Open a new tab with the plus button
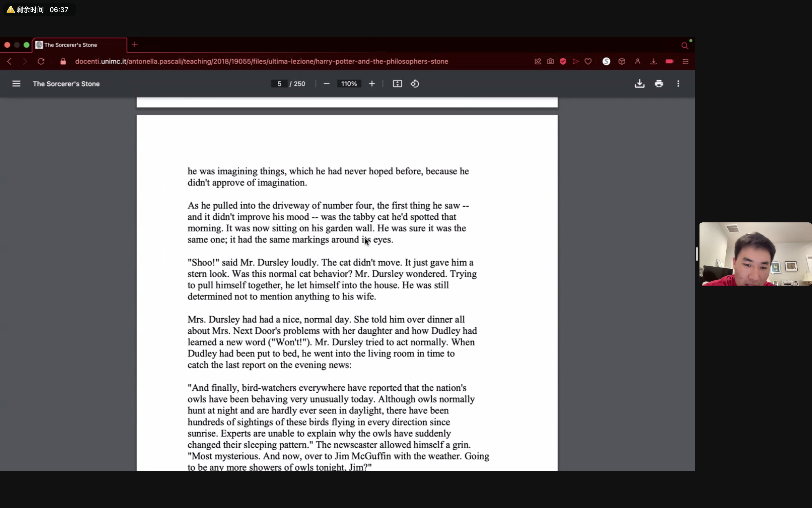The image size is (812, 508). tap(134, 45)
